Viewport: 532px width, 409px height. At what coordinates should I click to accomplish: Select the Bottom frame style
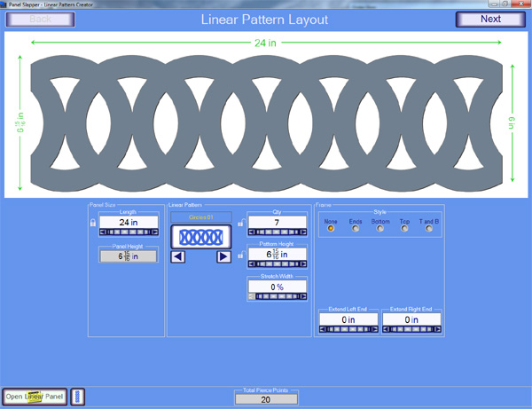(380, 228)
